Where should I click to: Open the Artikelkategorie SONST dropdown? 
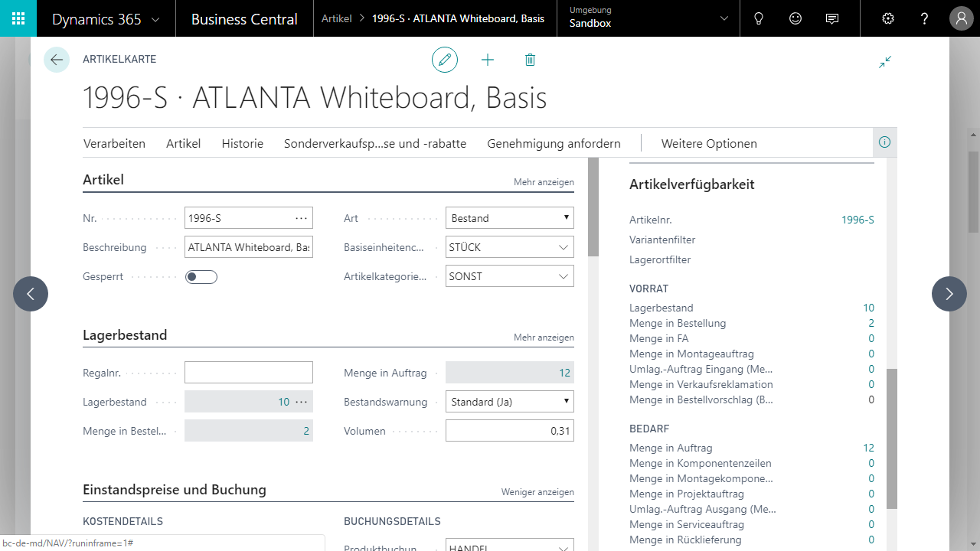tap(563, 276)
